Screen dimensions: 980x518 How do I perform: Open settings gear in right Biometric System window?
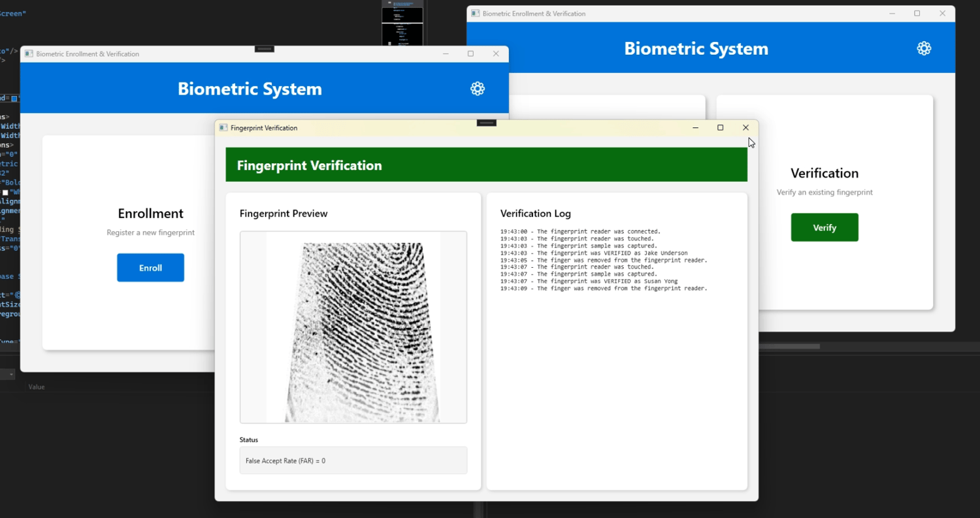(924, 48)
